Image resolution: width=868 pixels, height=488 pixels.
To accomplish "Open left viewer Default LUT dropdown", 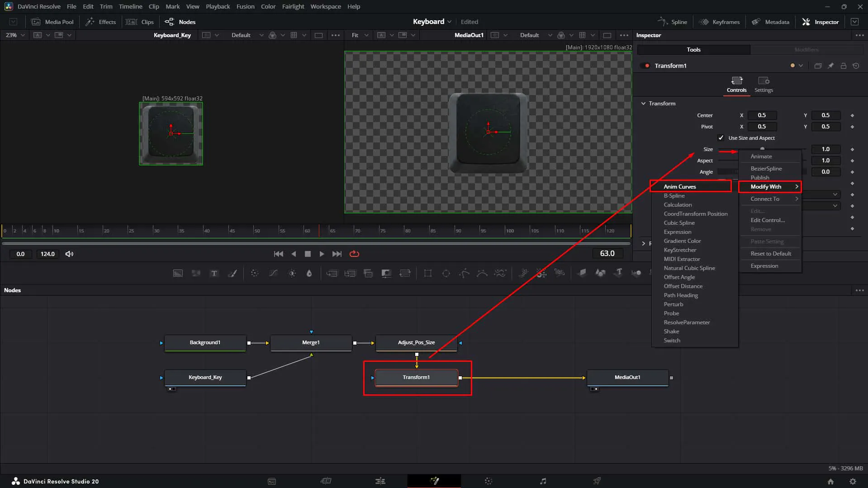I will [247, 35].
